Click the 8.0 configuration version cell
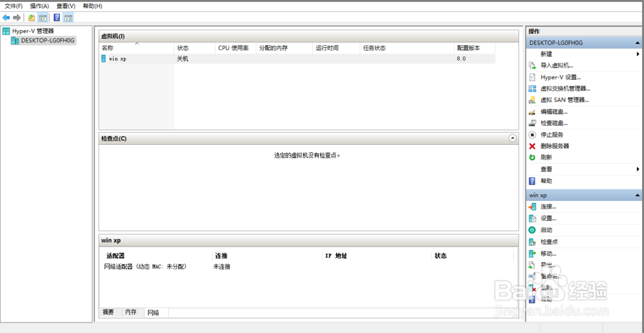The width and height of the screenshot is (644, 333). click(x=461, y=59)
